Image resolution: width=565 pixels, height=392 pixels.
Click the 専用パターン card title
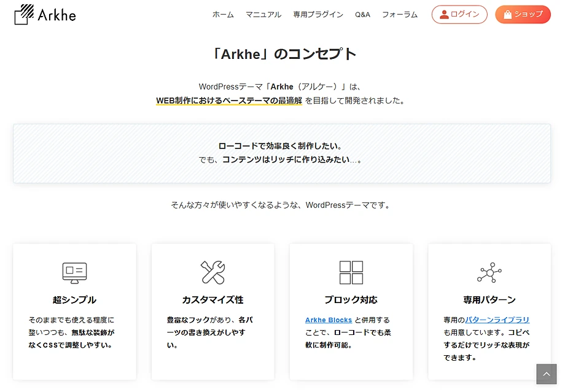pos(489,300)
